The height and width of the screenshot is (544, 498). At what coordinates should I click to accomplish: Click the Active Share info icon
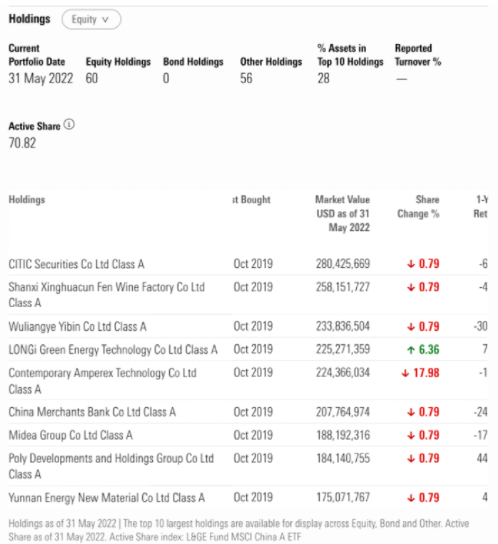[x=69, y=124]
